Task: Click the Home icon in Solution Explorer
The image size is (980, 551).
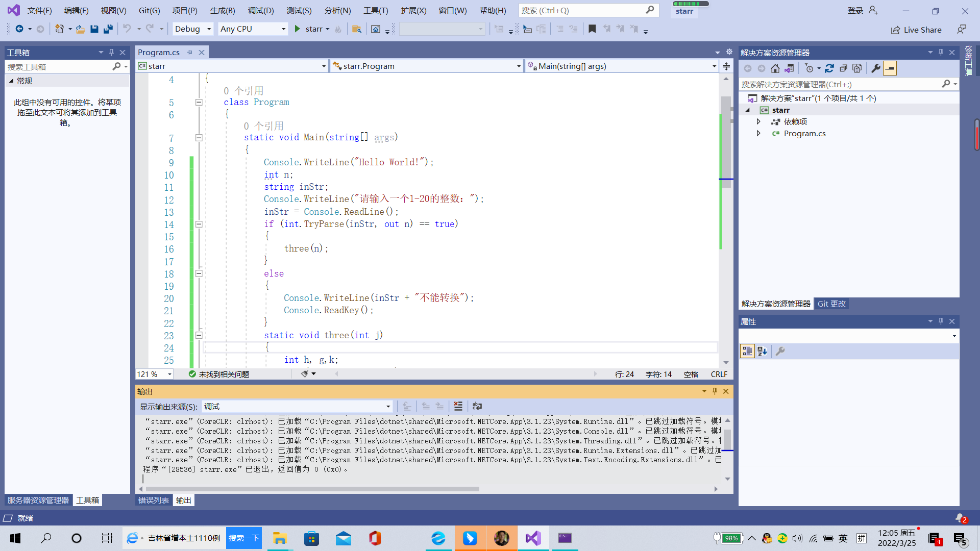Action: click(775, 68)
